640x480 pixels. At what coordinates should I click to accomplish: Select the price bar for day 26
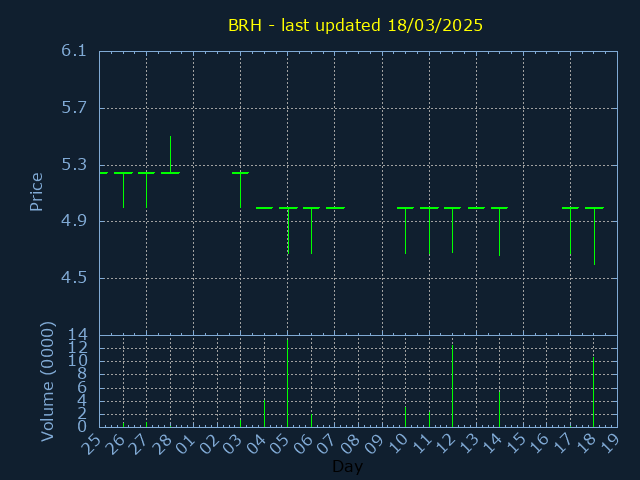coord(123,190)
